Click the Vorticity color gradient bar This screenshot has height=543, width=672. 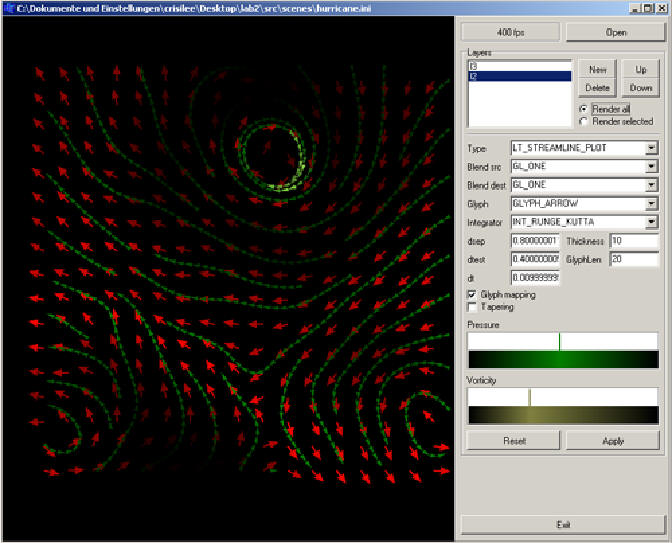point(562,416)
